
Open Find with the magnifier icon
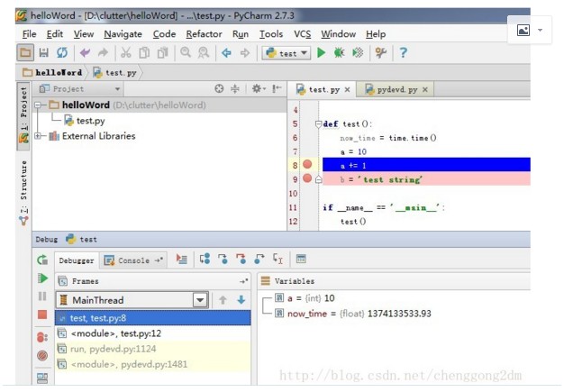186,52
